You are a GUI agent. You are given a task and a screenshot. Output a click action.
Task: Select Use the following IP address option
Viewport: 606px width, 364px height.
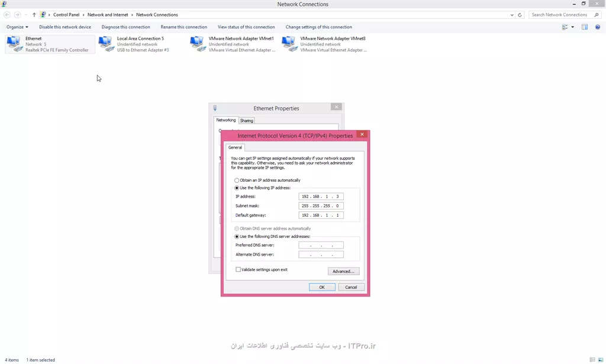237,188
